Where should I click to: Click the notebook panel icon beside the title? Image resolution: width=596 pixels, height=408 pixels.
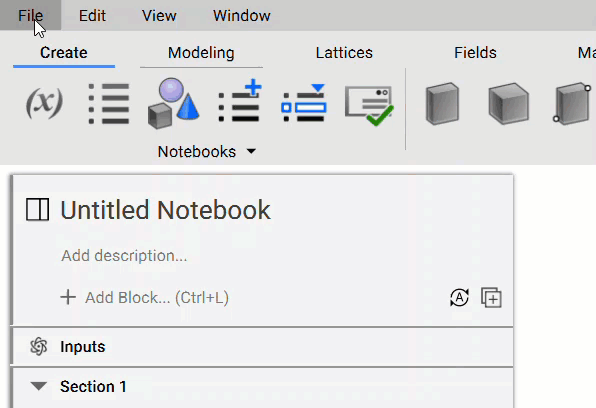(x=38, y=210)
